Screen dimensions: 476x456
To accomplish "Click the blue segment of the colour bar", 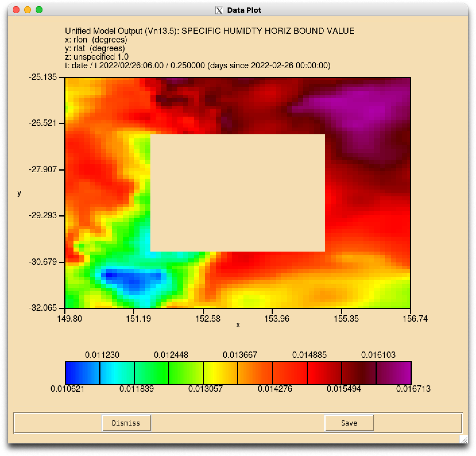I will (83, 372).
